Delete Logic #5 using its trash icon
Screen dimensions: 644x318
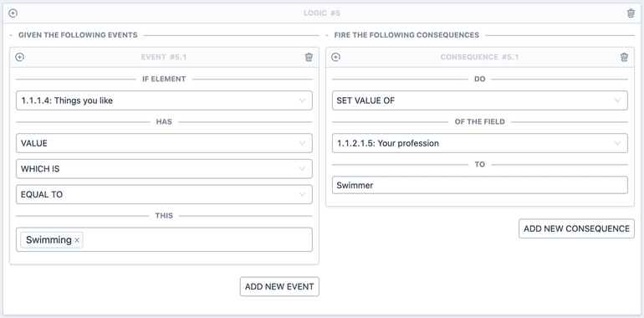(x=631, y=13)
